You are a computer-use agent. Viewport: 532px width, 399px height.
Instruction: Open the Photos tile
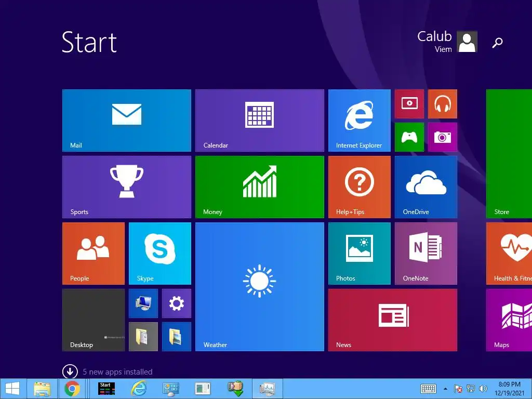[x=360, y=254]
